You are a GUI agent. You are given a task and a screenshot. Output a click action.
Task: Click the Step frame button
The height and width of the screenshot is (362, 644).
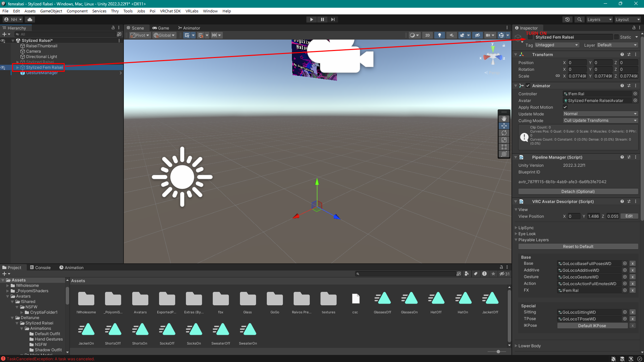coord(333,19)
